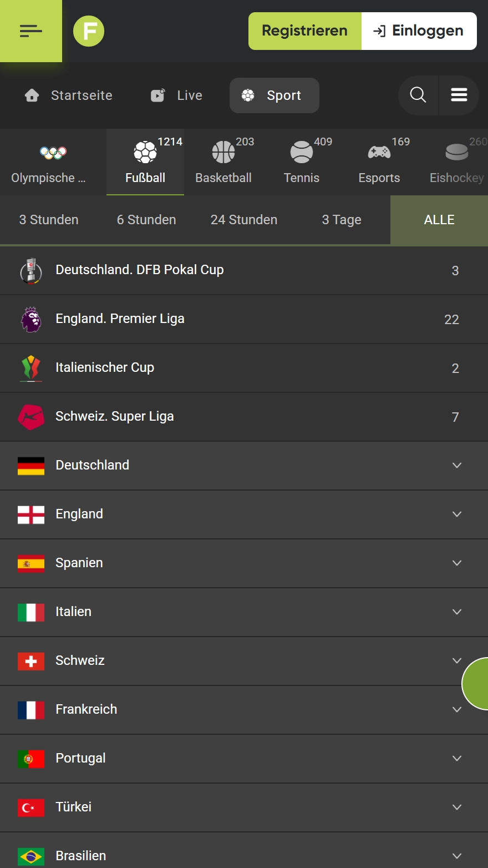Switch to the Live tab
The width and height of the screenshot is (488, 868).
(175, 95)
